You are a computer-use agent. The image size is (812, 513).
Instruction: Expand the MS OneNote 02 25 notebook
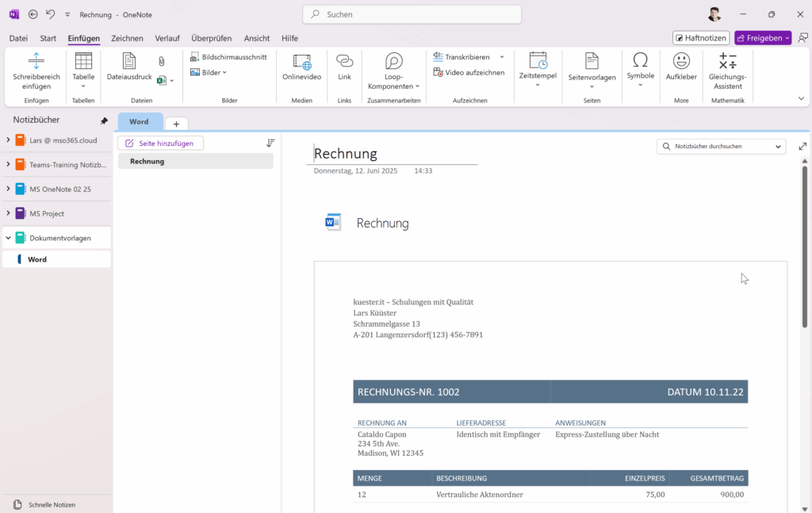[8, 189]
